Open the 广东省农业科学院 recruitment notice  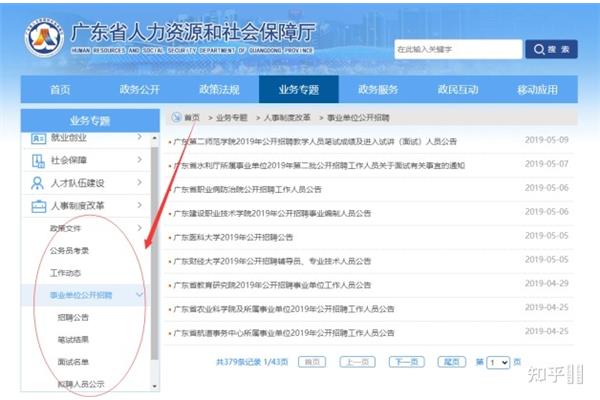(284, 309)
